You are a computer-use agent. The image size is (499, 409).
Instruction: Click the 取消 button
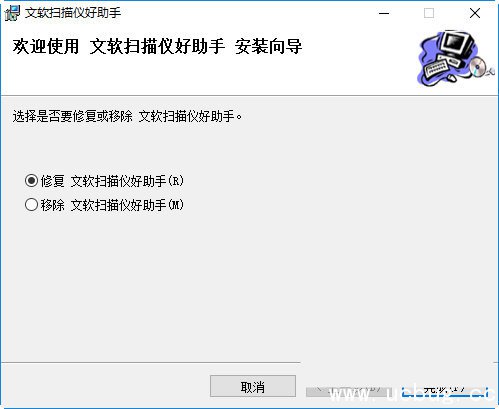(x=253, y=386)
